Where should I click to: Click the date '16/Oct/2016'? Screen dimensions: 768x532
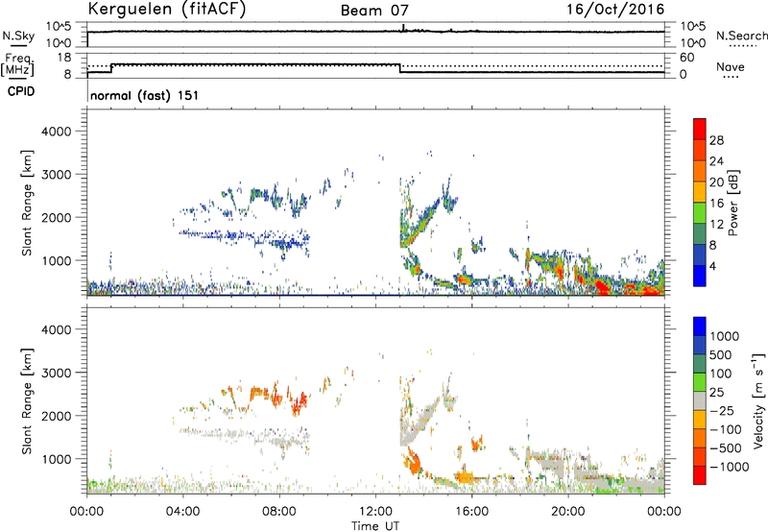click(615, 10)
